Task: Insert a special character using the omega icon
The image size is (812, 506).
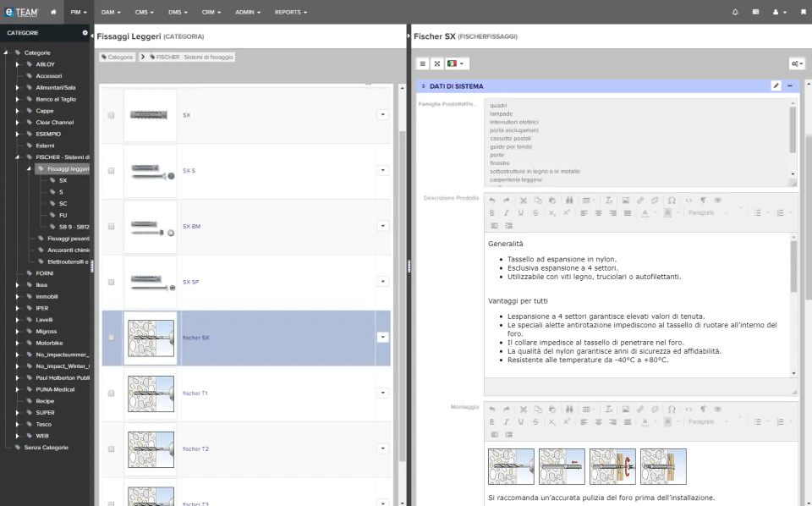Action: [x=670, y=201]
